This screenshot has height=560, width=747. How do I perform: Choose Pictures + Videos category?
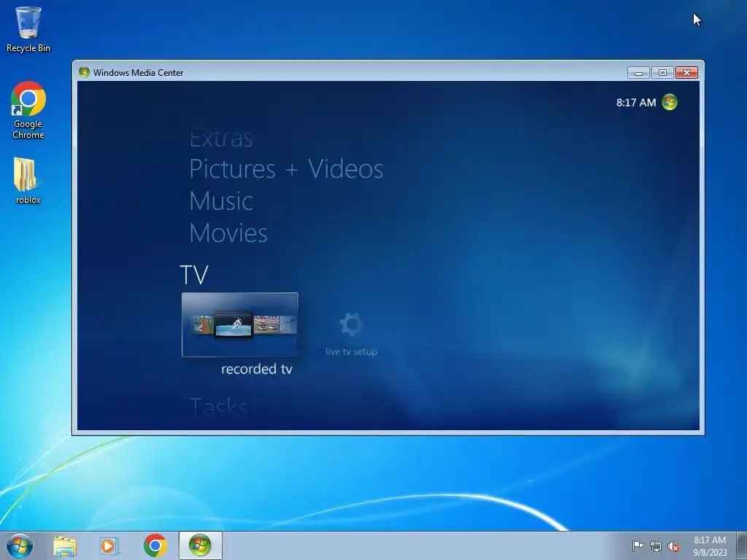point(286,169)
